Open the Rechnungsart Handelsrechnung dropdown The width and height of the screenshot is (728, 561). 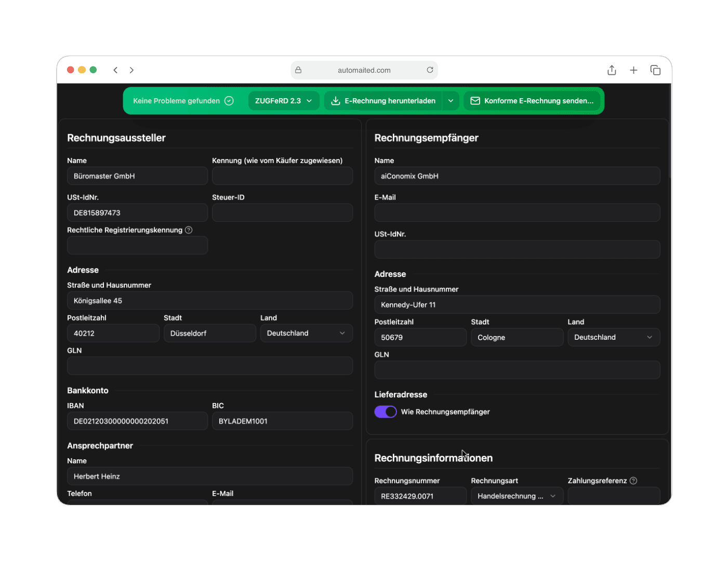pos(517,496)
